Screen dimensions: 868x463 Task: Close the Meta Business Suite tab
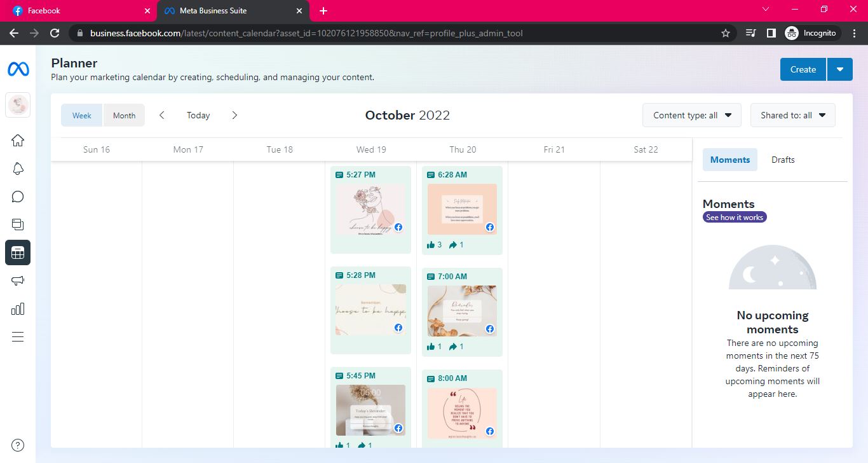pyautogui.click(x=300, y=11)
